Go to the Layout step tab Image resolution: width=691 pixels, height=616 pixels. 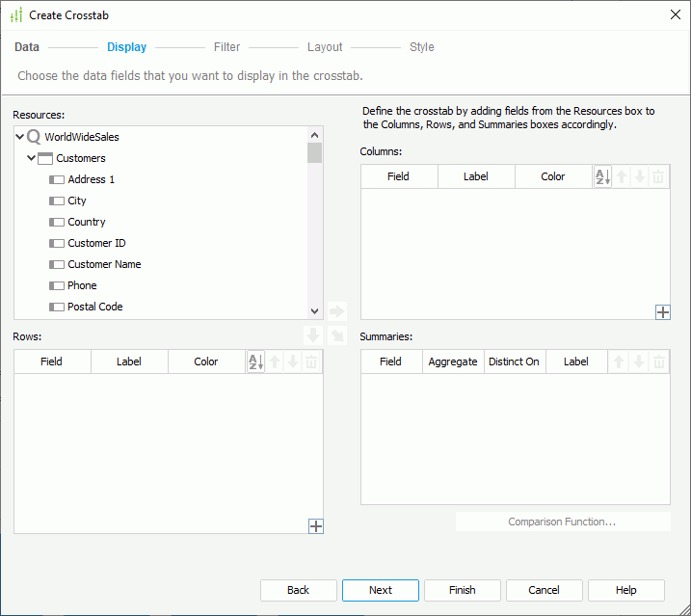point(325,47)
